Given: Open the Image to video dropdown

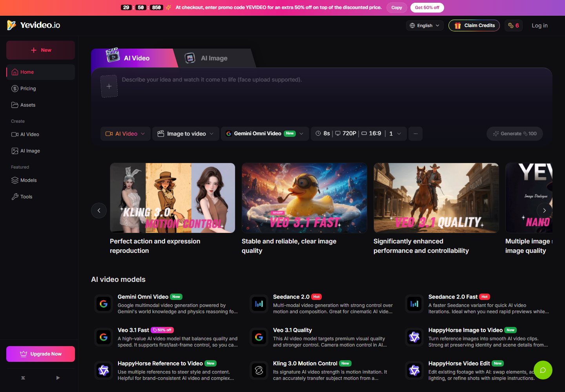Looking at the screenshot, I should click(186, 134).
